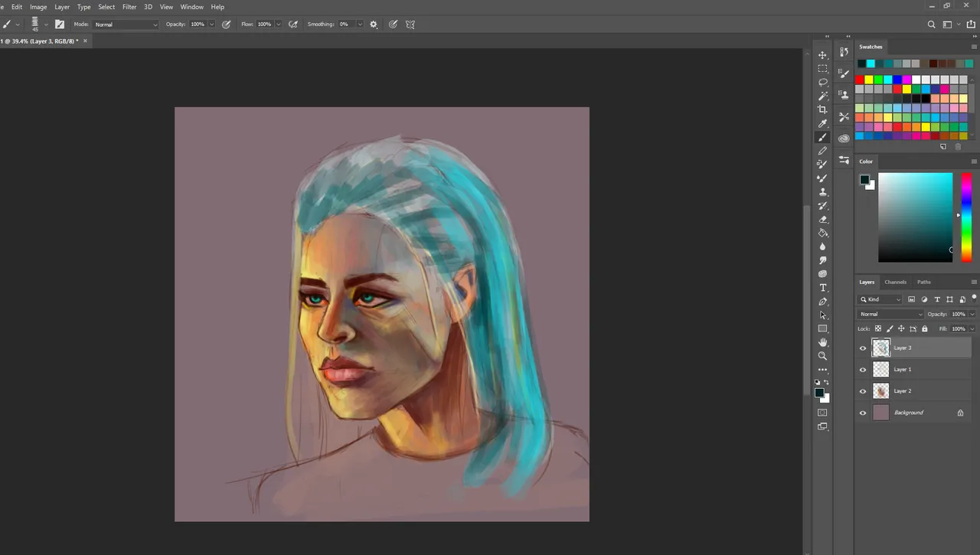Select the Blur droplet tool
The height and width of the screenshot is (555, 980).
click(823, 246)
